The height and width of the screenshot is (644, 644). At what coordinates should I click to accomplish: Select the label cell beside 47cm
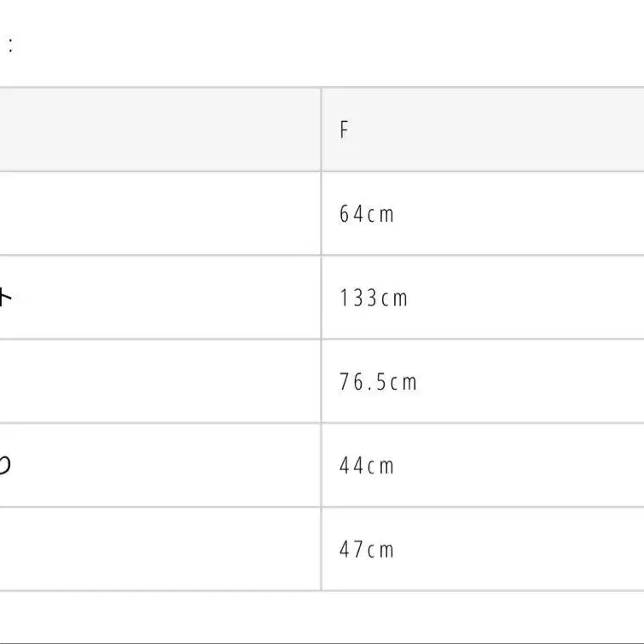click(x=160, y=549)
